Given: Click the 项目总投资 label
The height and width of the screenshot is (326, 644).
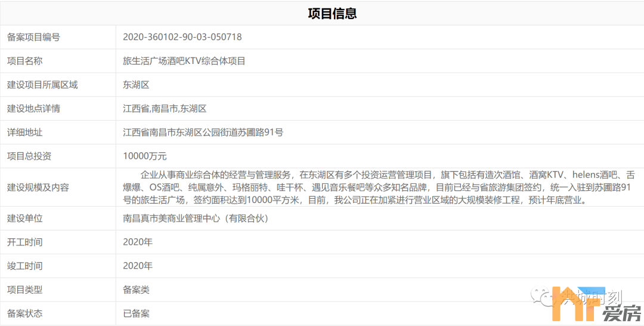Looking at the screenshot, I should 29,156.
